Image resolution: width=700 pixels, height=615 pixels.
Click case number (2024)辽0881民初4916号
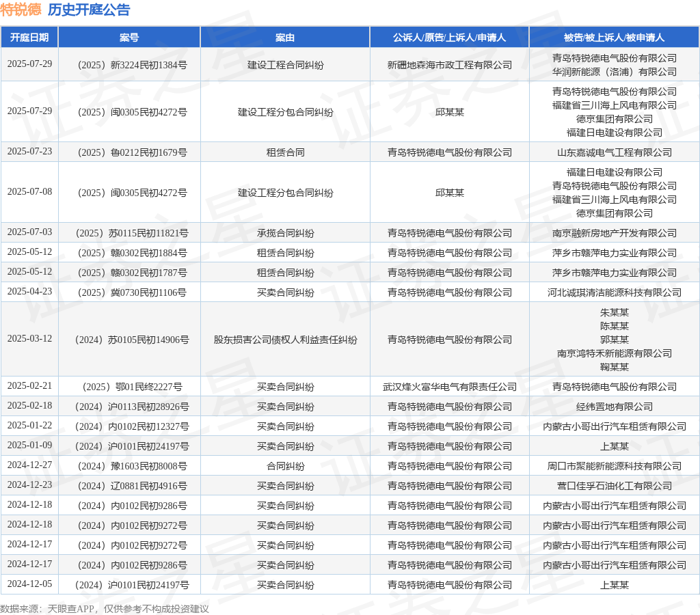(129, 486)
